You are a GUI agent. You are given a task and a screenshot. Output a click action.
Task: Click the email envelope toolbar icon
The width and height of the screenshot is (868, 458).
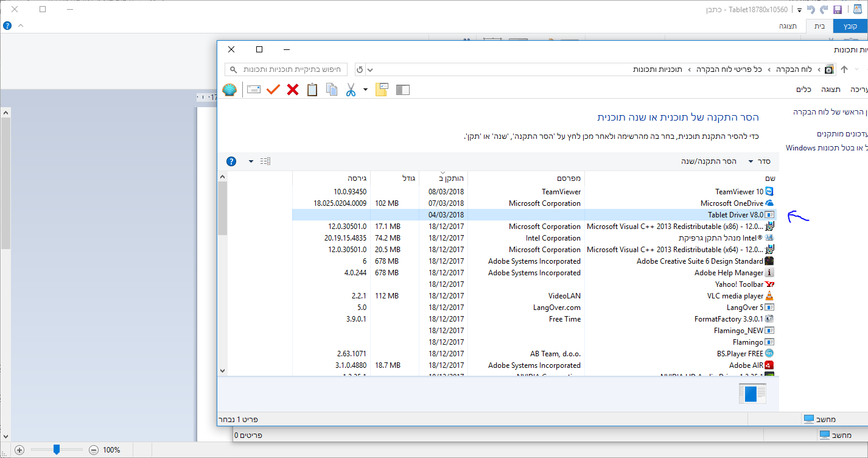pos(254,90)
